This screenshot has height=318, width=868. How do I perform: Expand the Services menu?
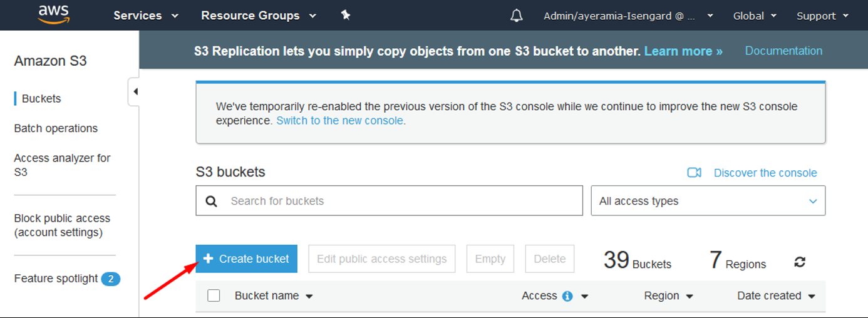[146, 16]
